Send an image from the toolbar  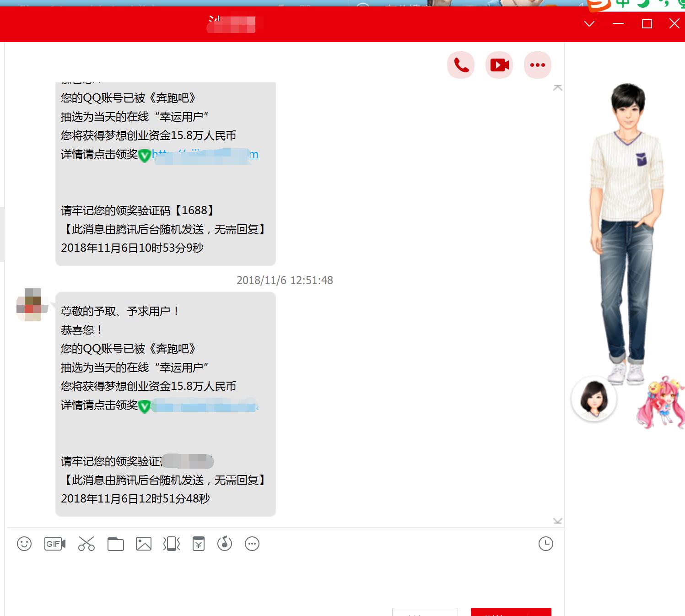pyautogui.click(x=143, y=544)
